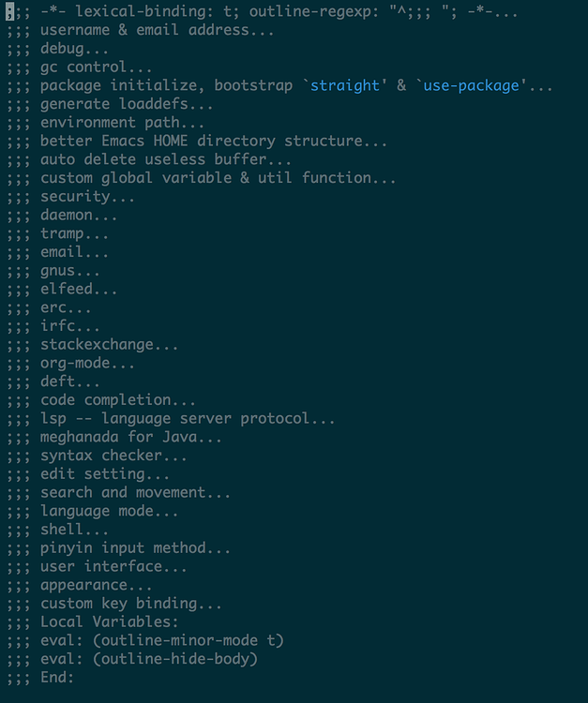
Task: Click the 'straight' highlighted symbol link
Action: [x=344, y=85]
